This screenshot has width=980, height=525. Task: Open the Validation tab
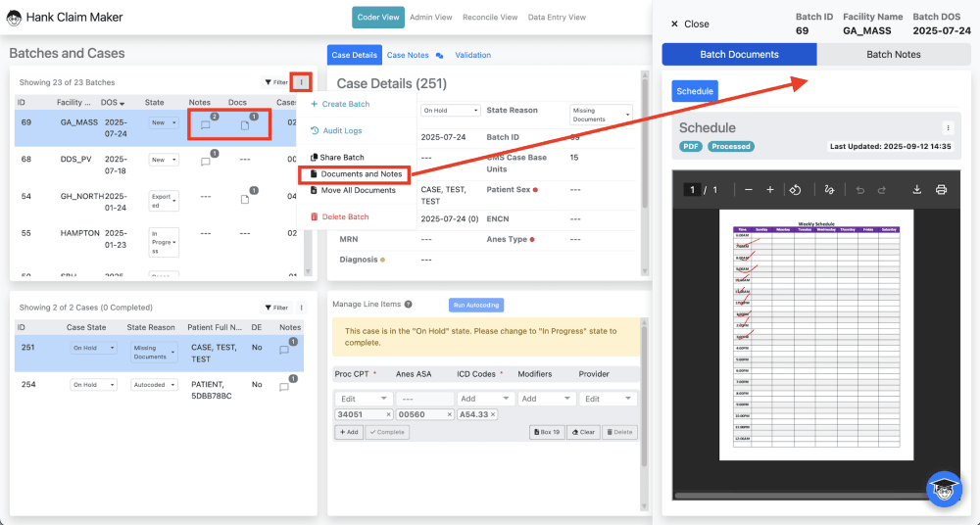473,55
